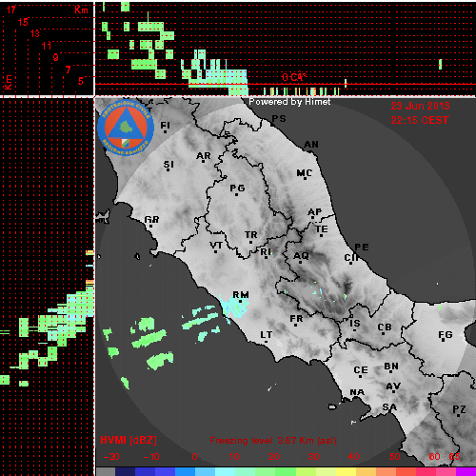Click the TE city label

(x=322, y=229)
